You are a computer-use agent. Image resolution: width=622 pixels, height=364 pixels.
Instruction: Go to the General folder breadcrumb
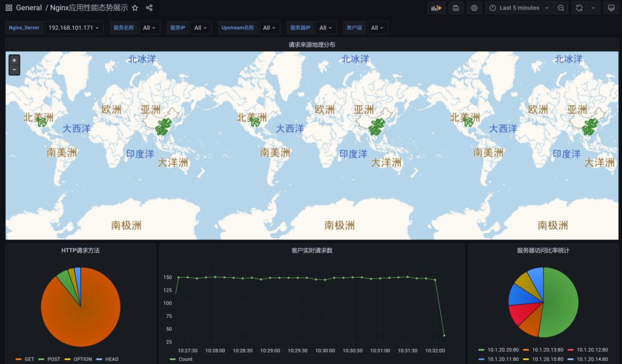[29, 8]
